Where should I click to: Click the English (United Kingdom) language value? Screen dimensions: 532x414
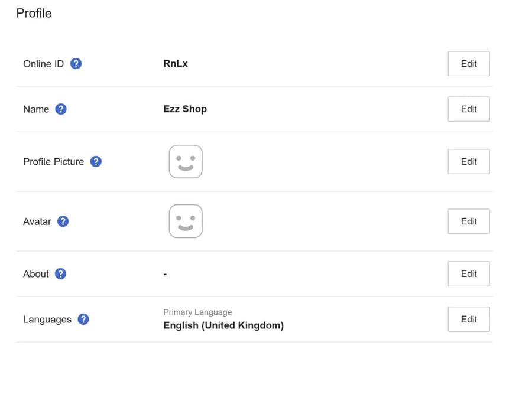pos(223,325)
